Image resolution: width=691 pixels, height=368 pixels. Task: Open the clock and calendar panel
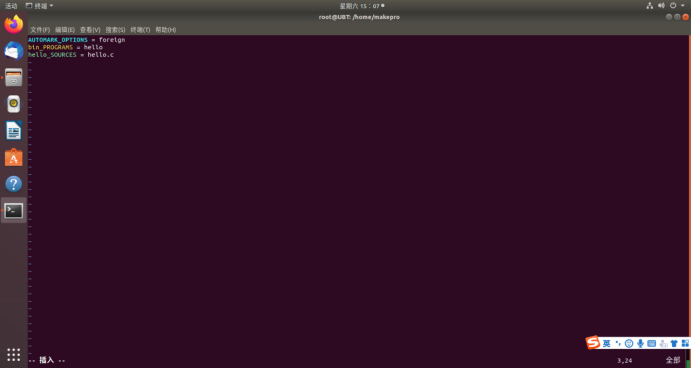[x=361, y=6]
